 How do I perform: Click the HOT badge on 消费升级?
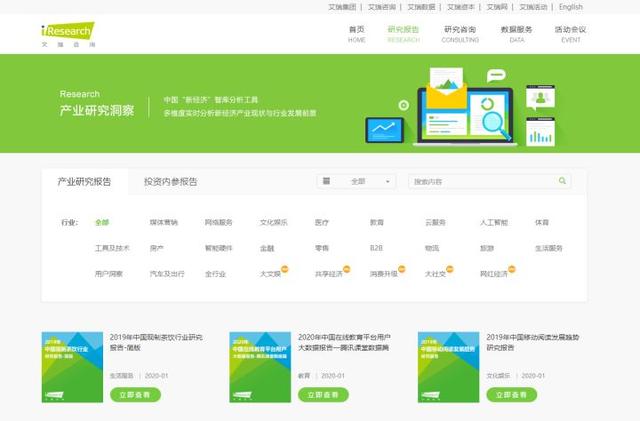(401, 268)
